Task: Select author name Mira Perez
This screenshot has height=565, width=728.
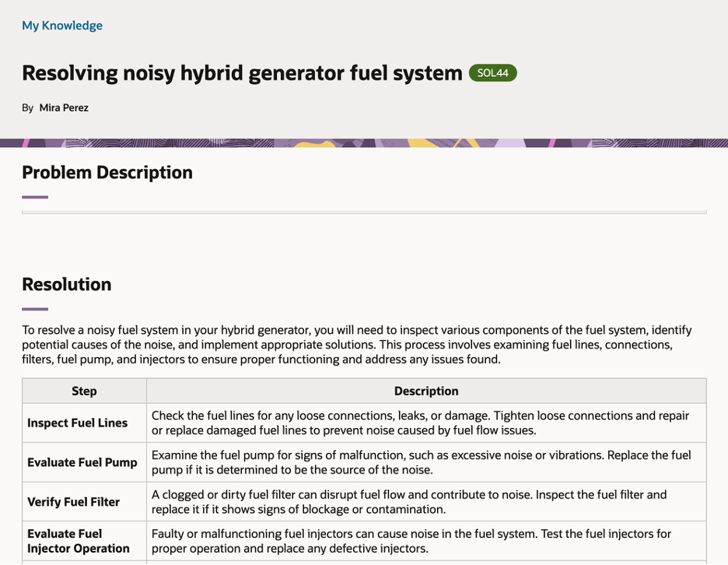Action: point(64,108)
